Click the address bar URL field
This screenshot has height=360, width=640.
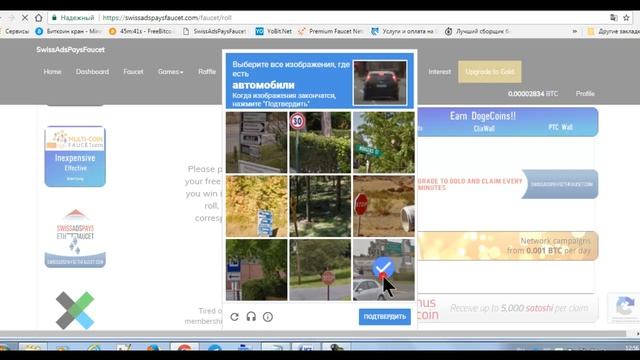(x=327, y=18)
